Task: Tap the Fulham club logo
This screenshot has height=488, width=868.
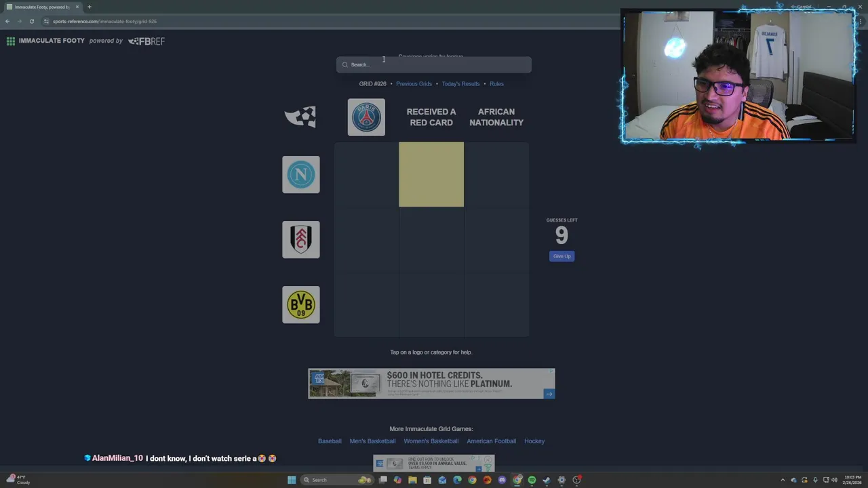Action: click(301, 240)
